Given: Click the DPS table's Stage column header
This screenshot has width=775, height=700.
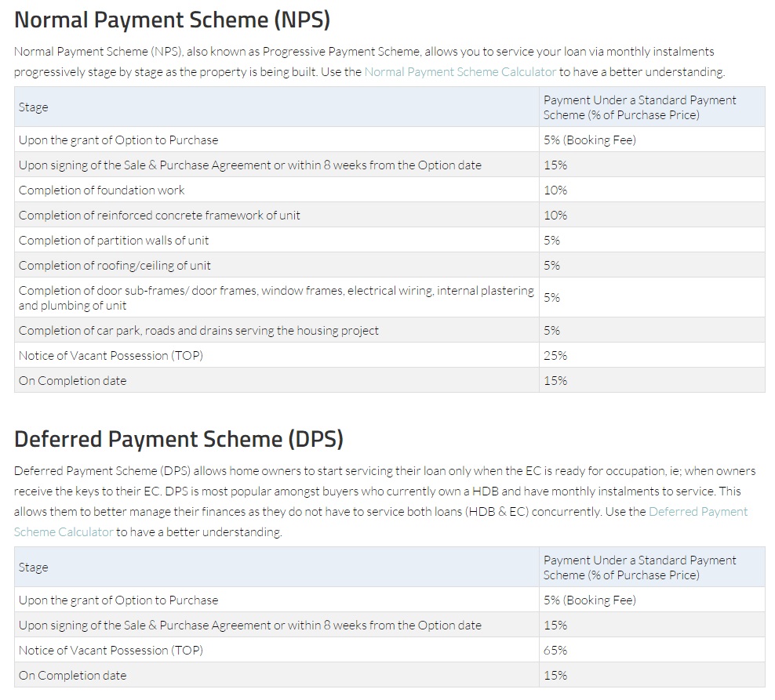Looking at the screenshot, I should click(x=34, y=567).
